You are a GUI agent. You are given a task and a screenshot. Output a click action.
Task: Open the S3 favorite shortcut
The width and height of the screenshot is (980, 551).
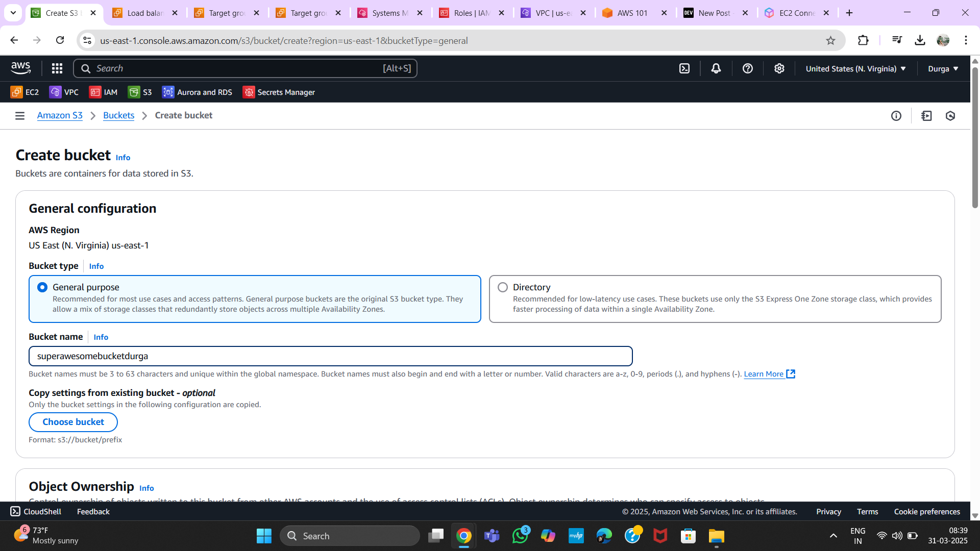[x=140, y=92]
